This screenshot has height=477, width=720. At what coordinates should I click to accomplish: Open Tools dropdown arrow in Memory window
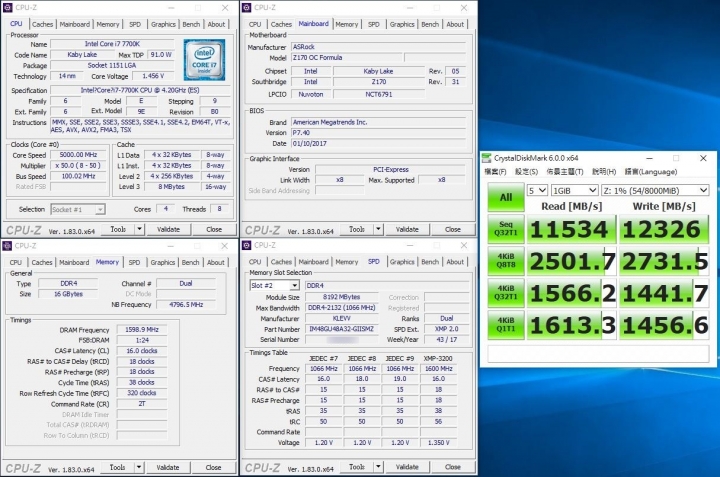click(138, 467)
